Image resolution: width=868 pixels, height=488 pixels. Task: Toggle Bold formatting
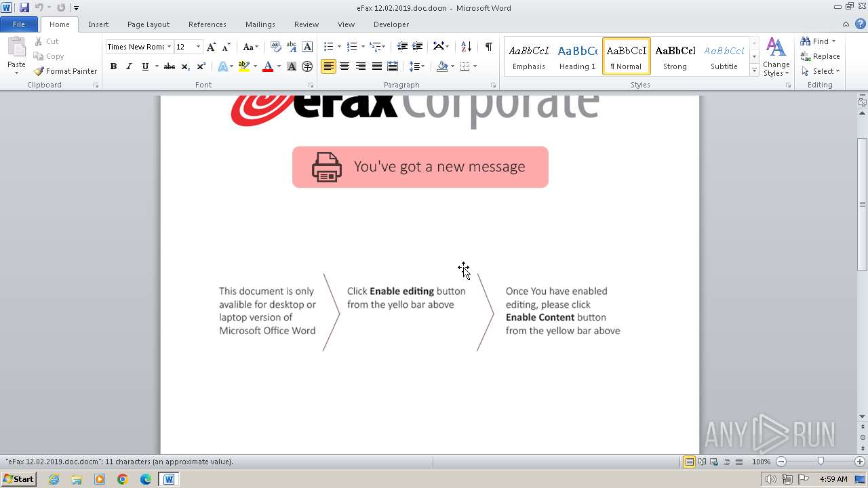113,66
